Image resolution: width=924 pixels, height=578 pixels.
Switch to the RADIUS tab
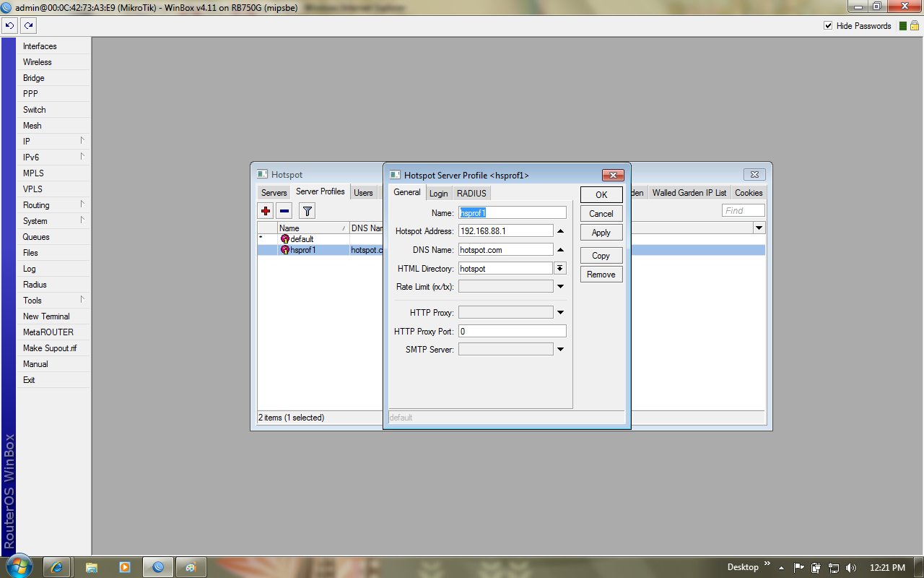471,193
